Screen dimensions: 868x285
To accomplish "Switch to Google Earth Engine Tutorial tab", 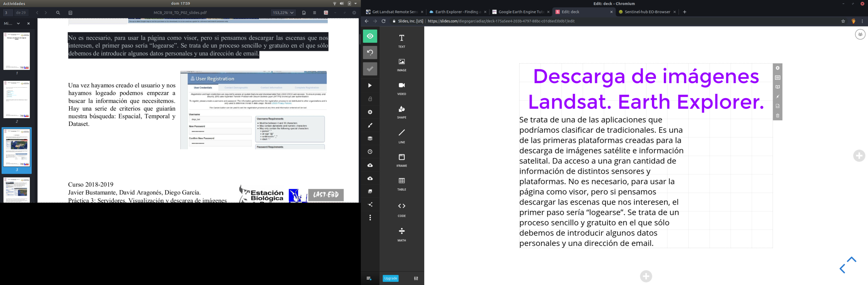I will coord(520,12).
